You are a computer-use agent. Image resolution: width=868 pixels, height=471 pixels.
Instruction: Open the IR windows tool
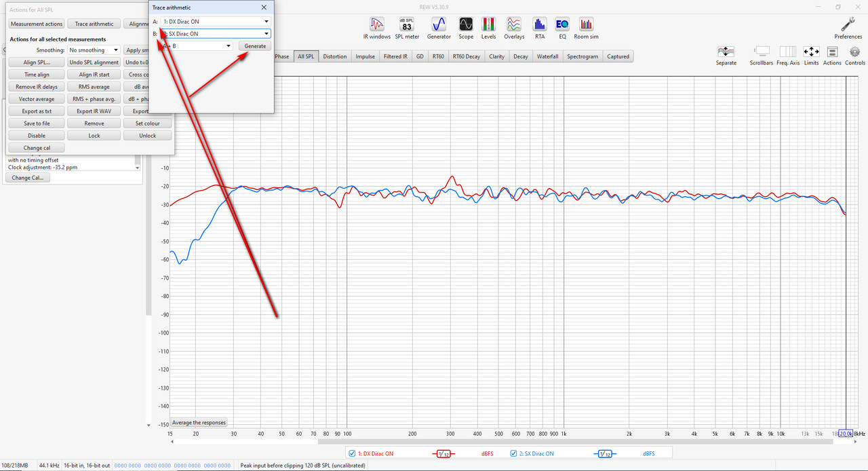click(x=376, y=28)
